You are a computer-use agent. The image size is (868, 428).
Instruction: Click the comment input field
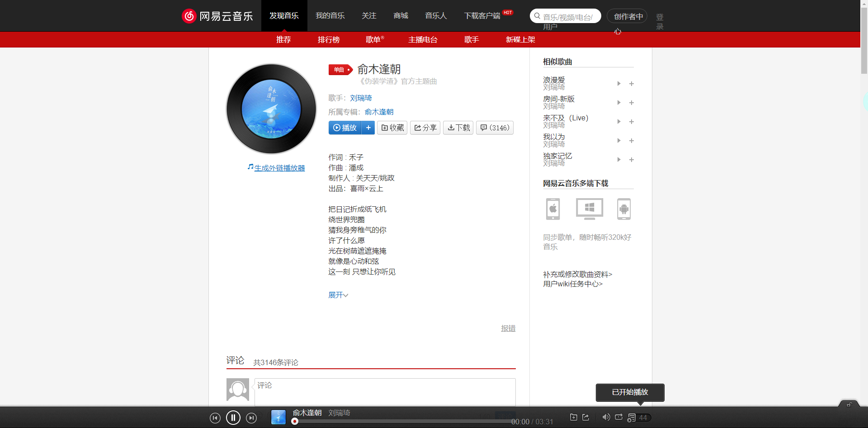pos(385,392)
